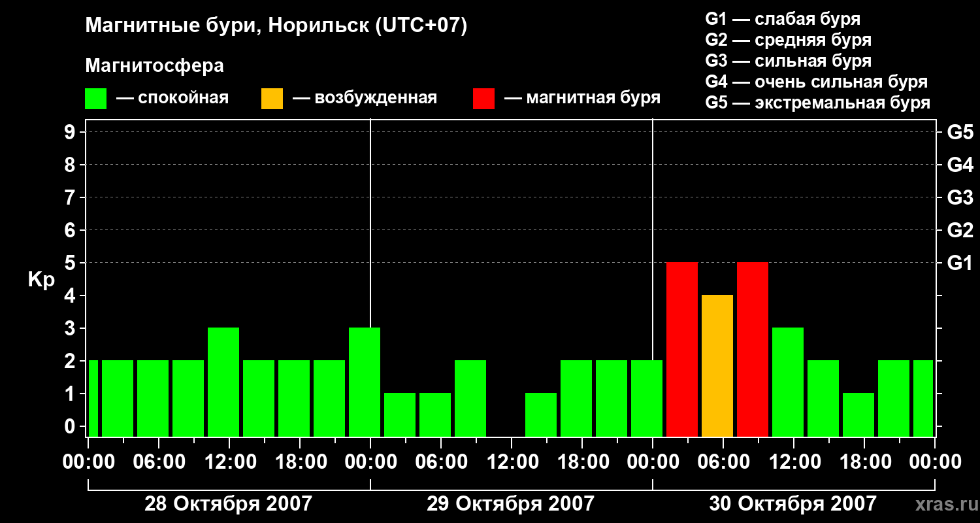Viewport: 980px width, 523px height.
Task: Click the '— магнитная буря' legend label
Action: click(x=582, y=98)
